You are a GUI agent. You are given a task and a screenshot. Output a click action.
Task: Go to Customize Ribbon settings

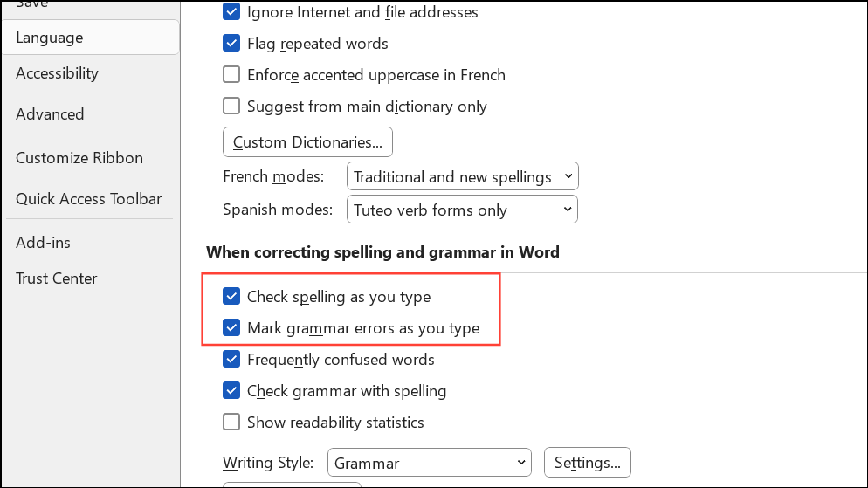point(79,158)
